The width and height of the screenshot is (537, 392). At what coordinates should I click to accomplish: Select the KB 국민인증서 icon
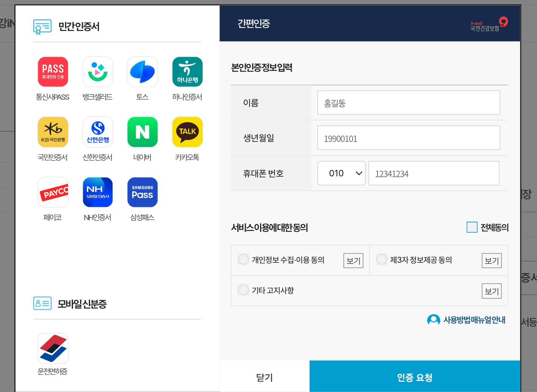pos(53,132)
